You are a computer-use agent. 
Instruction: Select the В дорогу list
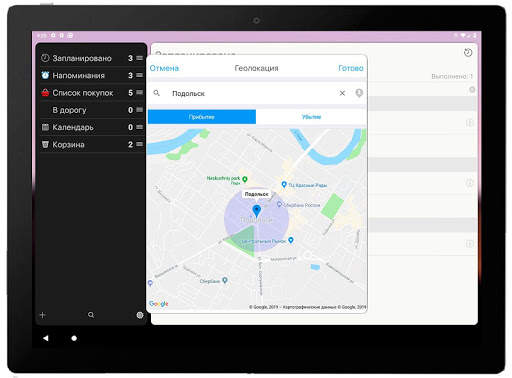[x=92, y=110]
